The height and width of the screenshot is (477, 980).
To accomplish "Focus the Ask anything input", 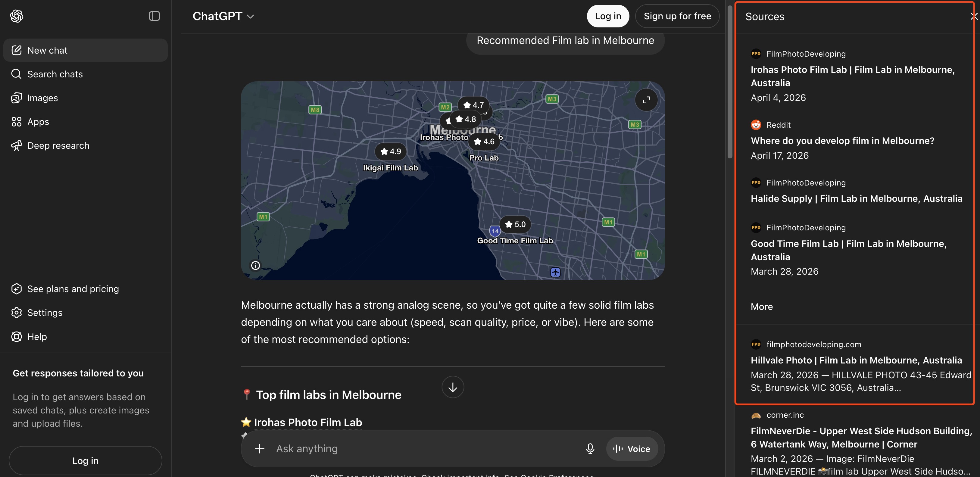I will 426,449.
